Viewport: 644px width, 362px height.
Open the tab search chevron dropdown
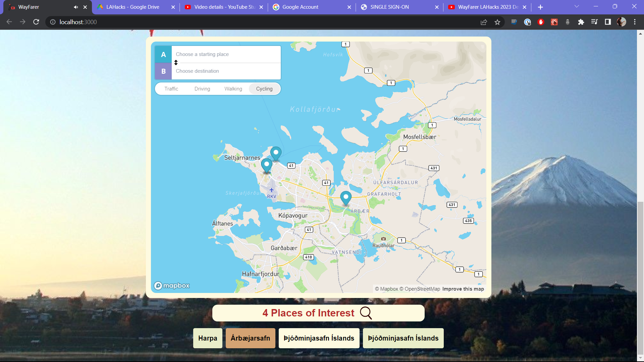[x=577, y=7]
